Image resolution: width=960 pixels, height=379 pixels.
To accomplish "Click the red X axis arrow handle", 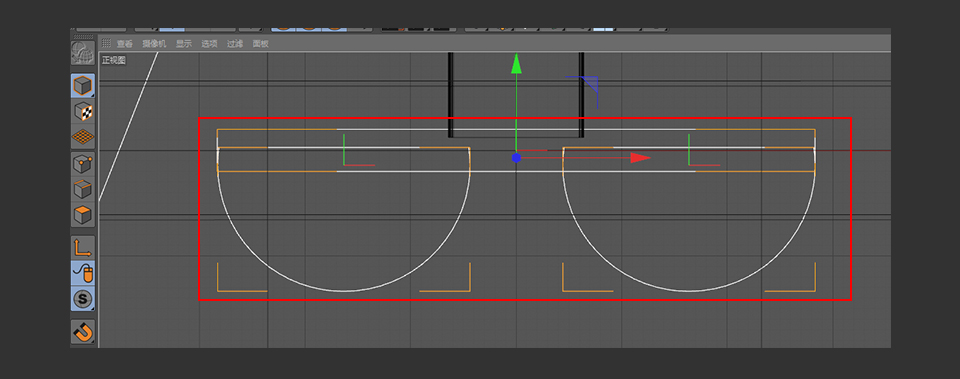I will click(x=640, y=158).
